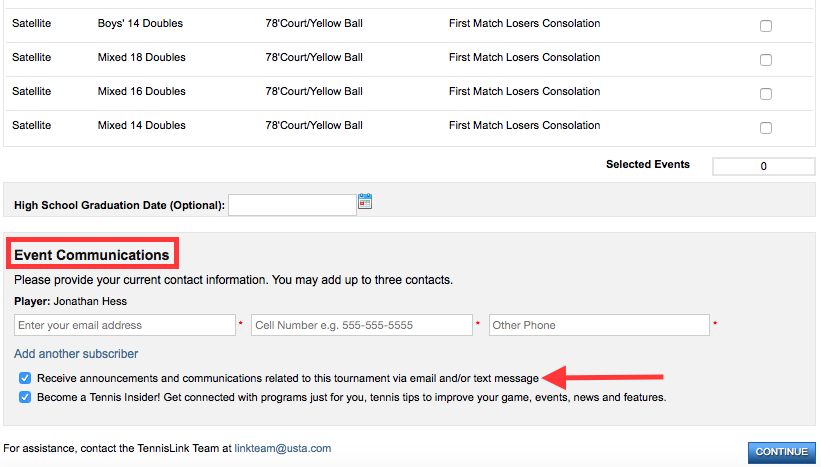Click the Boys' 14 Doubles event name
The image size is (821, 467).
click(140, 23)
